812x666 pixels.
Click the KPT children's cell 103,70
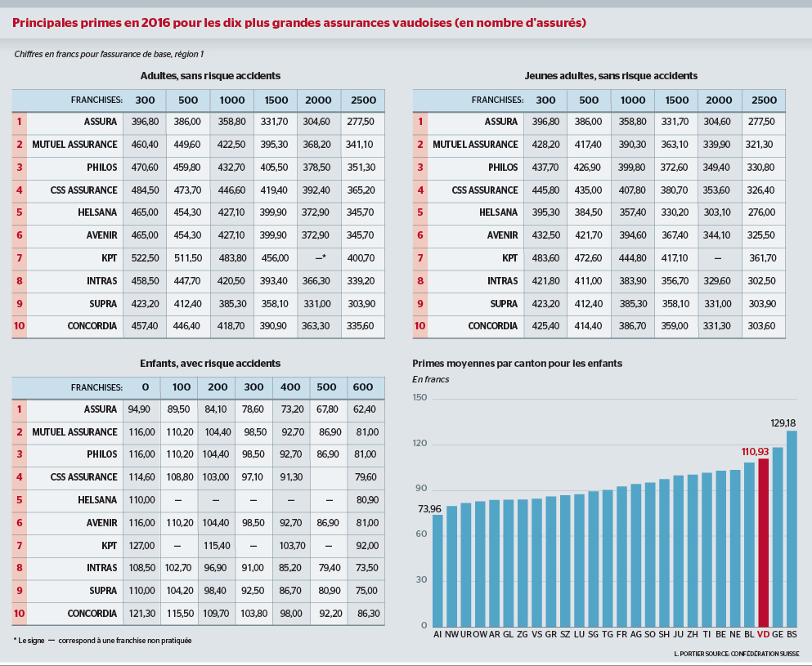(293, 545)
